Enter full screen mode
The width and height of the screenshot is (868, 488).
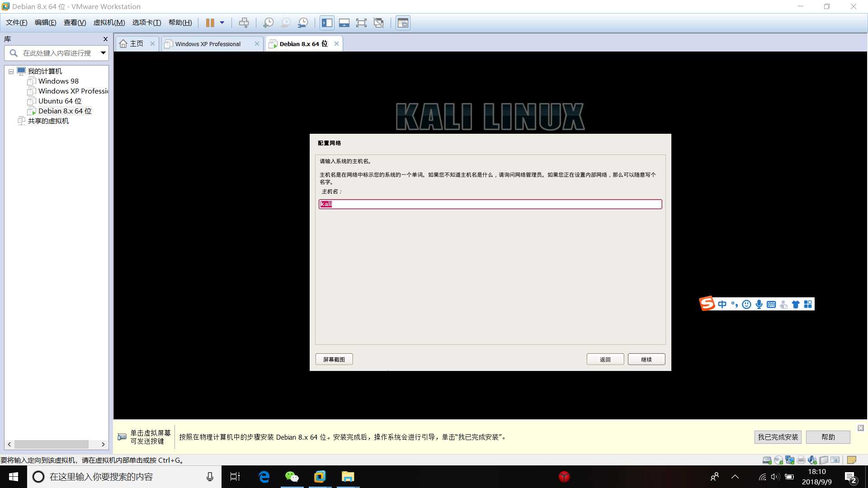click(361, 23)
